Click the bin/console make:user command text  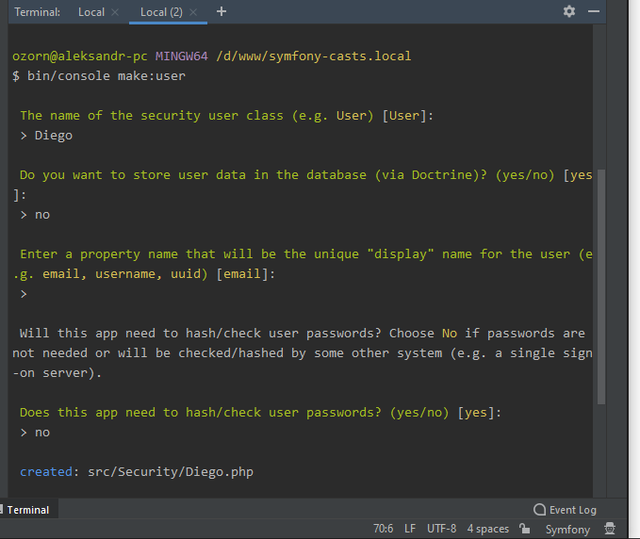(106, 76)
